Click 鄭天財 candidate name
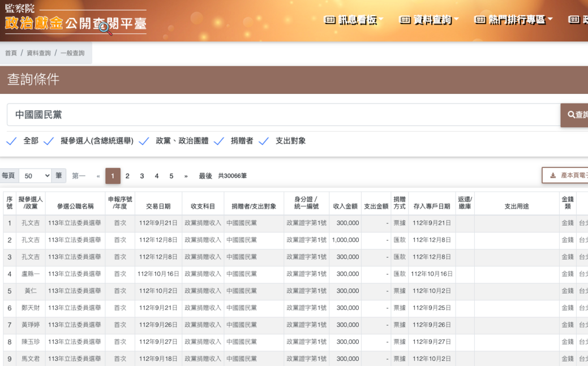 point(31,308)
